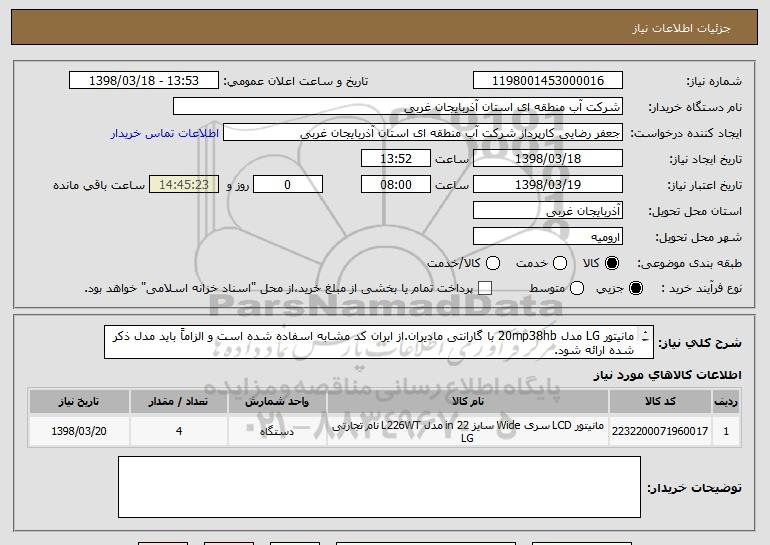This screenshot has width=770, height=545.
Task: Click the creation time 13:52 field
Action: pyautogui.click(x=396, y=159)
